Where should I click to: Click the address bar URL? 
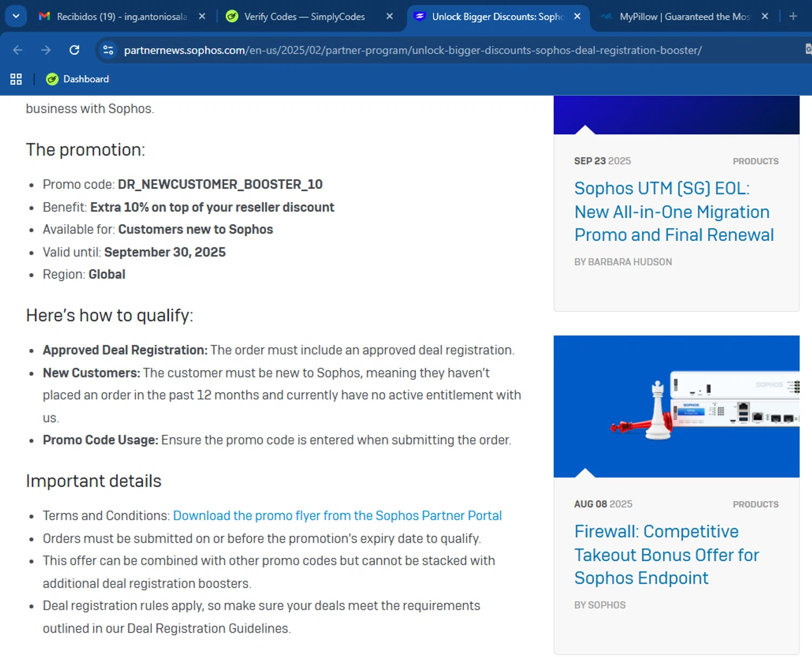coord(412,50)
